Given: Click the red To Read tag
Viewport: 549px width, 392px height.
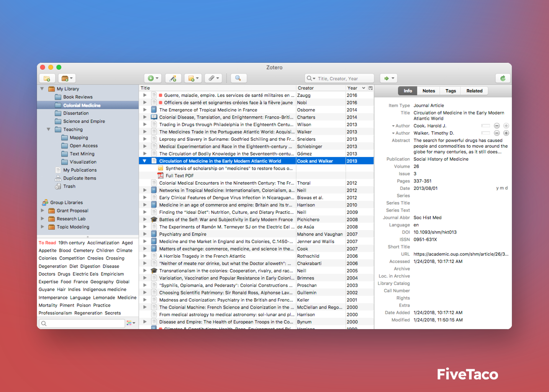Looking at the screenshot, I should pos(47,243).
